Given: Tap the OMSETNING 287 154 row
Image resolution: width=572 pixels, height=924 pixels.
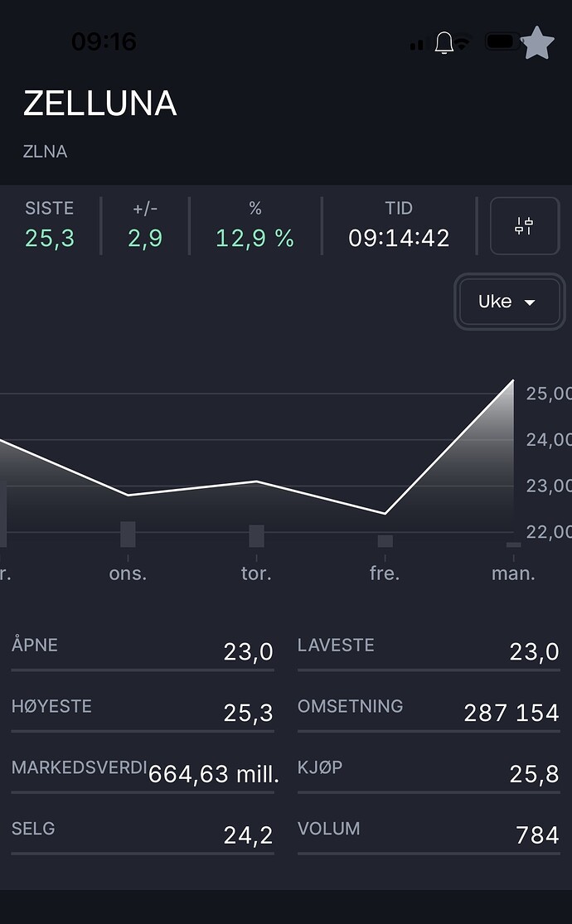Looking at the screenshot, I should [x=429, y=712].
